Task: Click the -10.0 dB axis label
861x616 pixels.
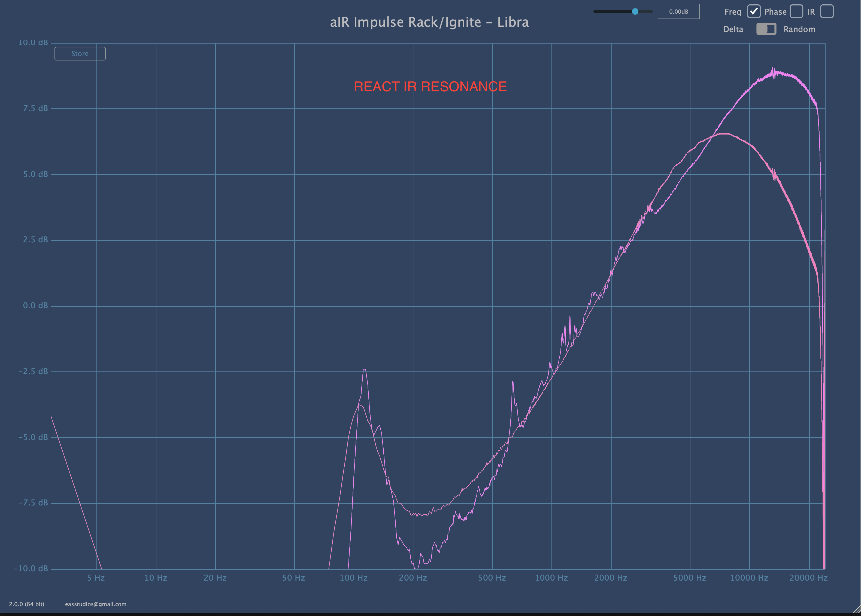Action: [x=31, y=568]
